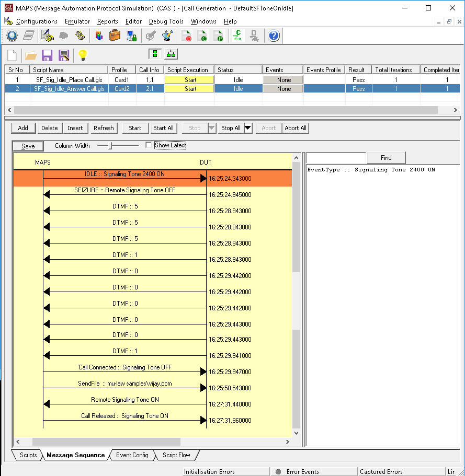
Task: Click the yellow telephones call reception icon
Action: 80,36
